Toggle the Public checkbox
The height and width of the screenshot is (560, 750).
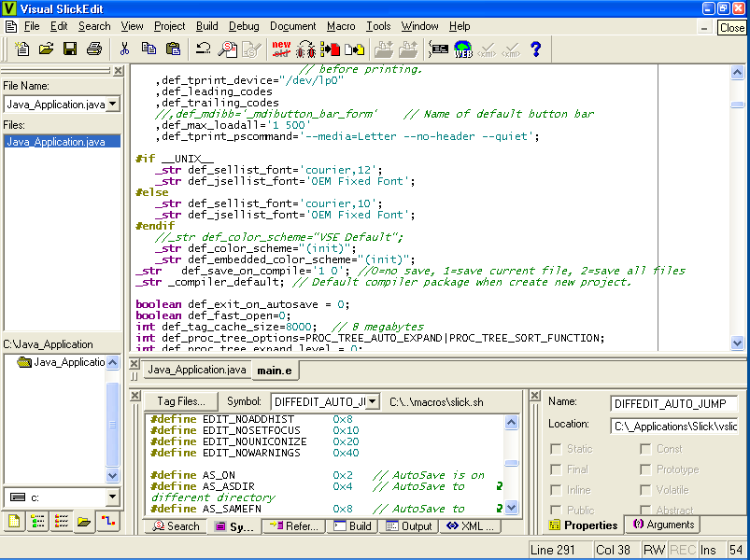click(x=556, y=510)
